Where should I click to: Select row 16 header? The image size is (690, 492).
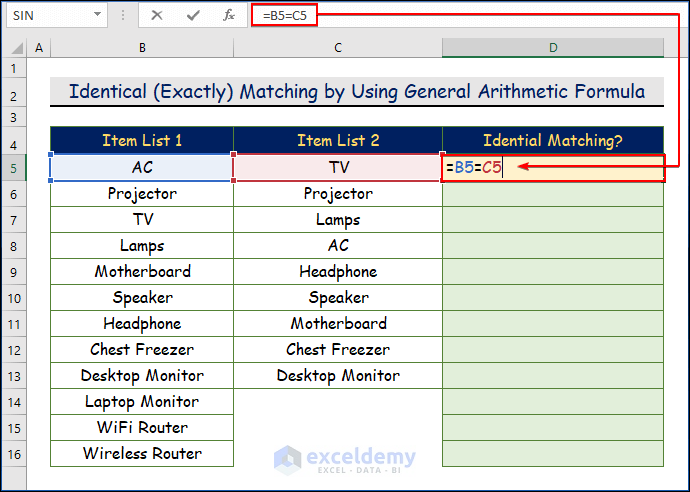tap(14, 453)
